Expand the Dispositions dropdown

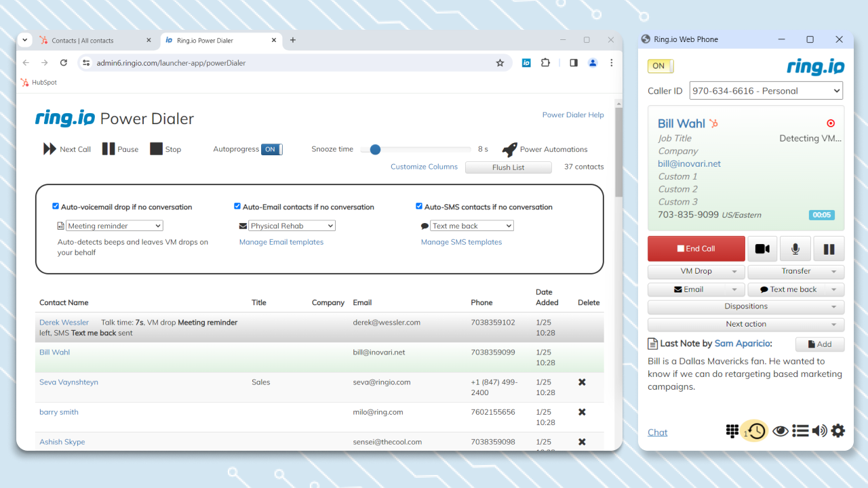(x=746, y=306)
